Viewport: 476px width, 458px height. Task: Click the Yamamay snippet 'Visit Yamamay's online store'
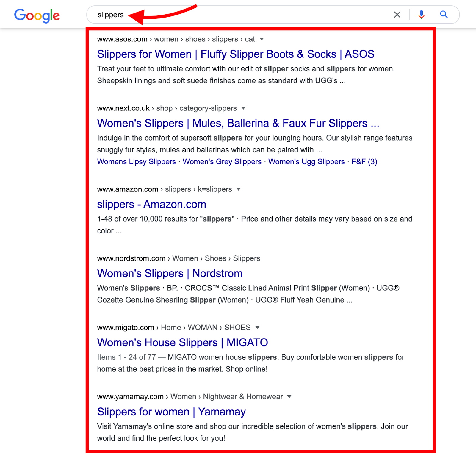coord(253,432)
